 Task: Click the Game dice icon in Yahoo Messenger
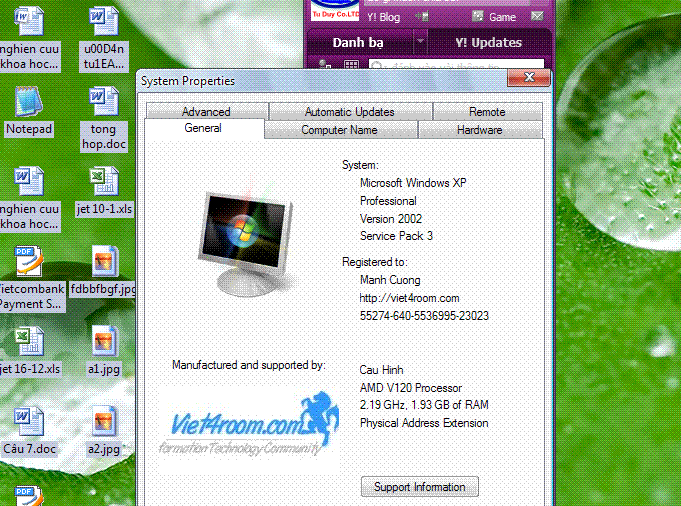coord(478,17)
